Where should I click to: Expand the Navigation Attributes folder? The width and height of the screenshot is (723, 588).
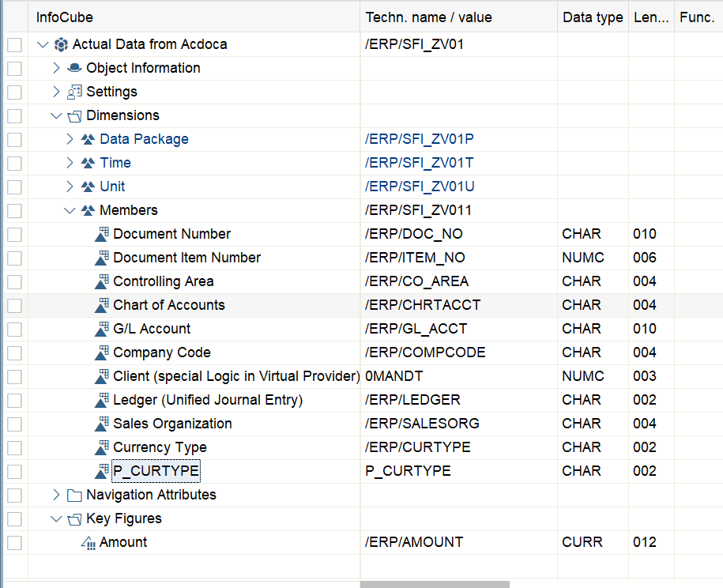click(56, 495)
